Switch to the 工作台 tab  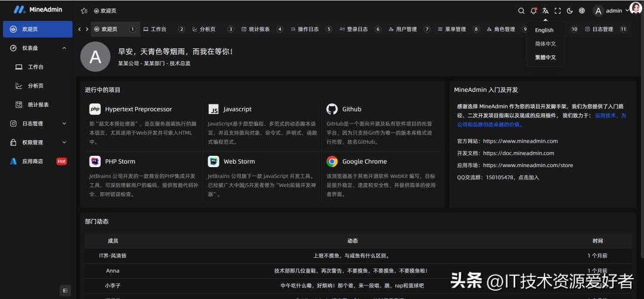point(165,29)
